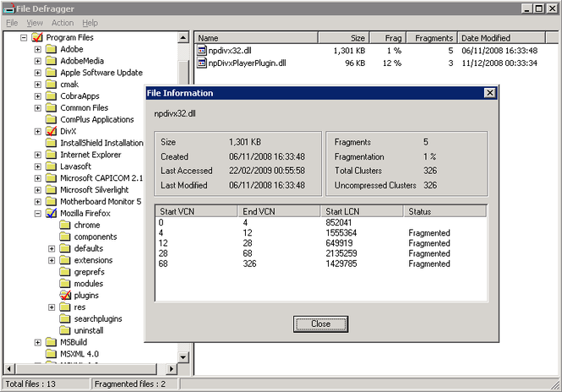Image resolution: width=562 pixels, height=392 pixels.
Task: Close the File Information dialog via X
Action: coord(490,93)
